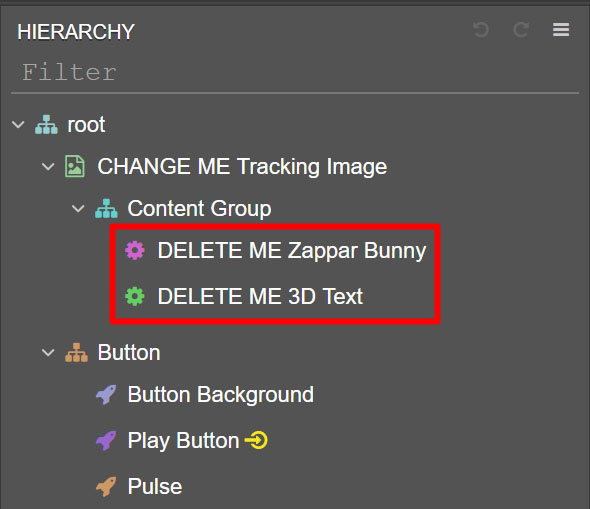The height and width of the screenshot is (509, 590).
Task: Click the root group icon
Action: (x=46, y=125)
